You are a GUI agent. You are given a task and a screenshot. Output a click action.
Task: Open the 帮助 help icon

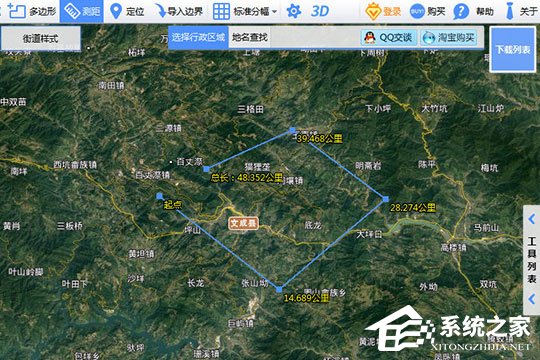(461, 11)
